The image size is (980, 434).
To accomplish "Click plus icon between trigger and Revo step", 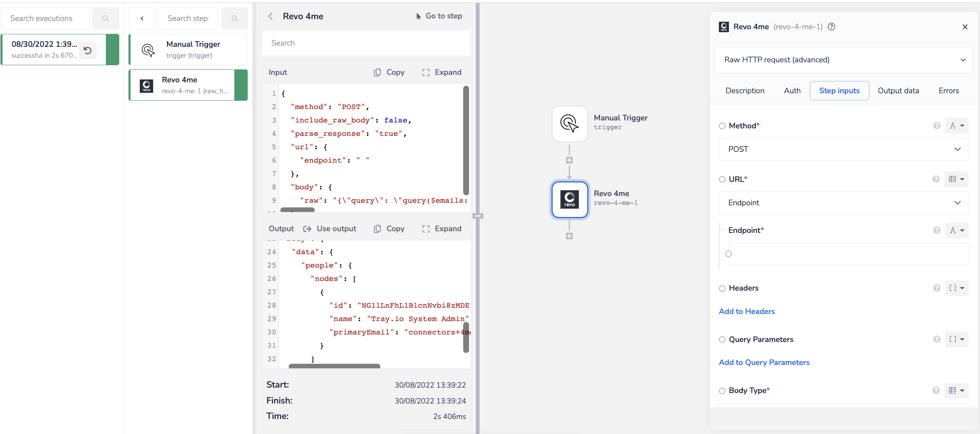I will 569,160.
